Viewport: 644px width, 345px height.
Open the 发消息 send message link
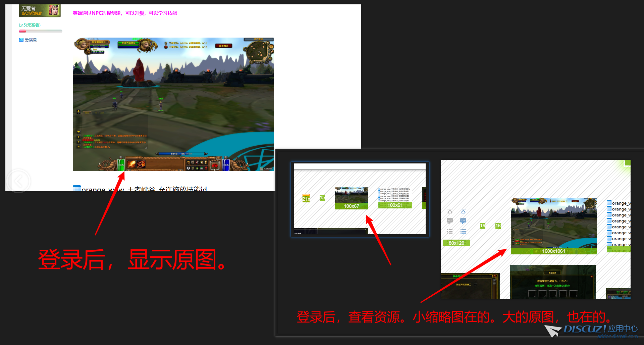pyautogui.click(x=31, y=40)
